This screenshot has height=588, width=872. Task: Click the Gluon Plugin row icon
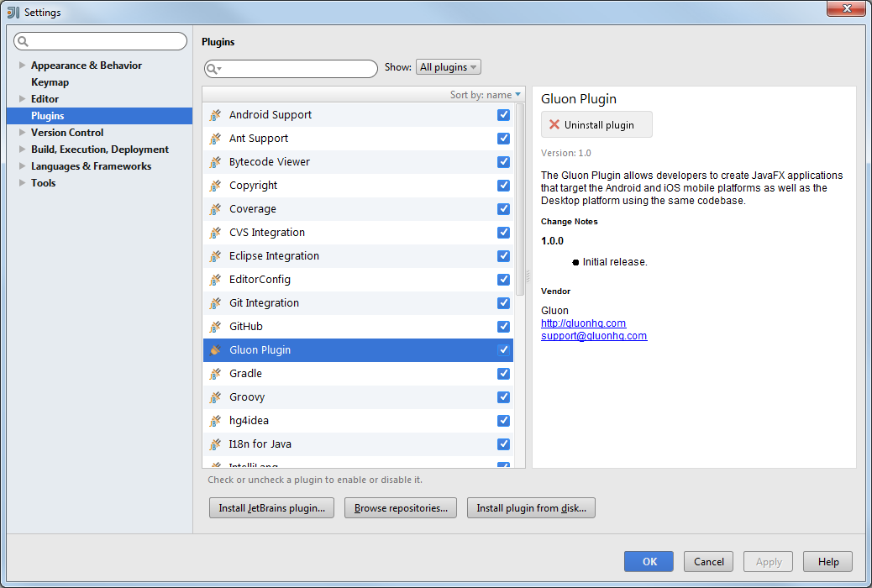pos(215,350)
